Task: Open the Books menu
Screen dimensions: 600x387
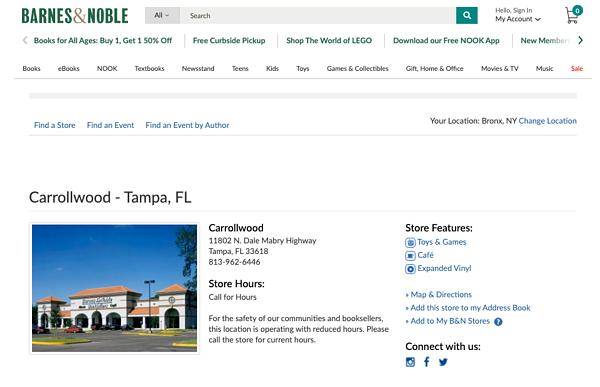Action: tap(31, 69)
